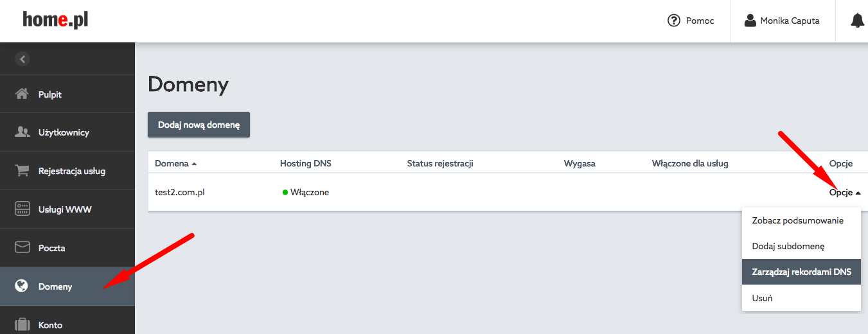
Task: Click the Poczta envelope icon
Action: 22,248
